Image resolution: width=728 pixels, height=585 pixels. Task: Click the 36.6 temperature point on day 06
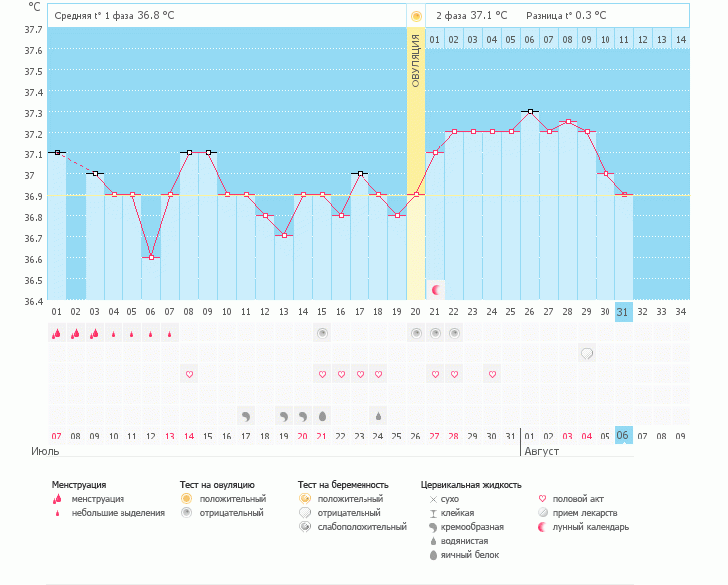[151, 257]
